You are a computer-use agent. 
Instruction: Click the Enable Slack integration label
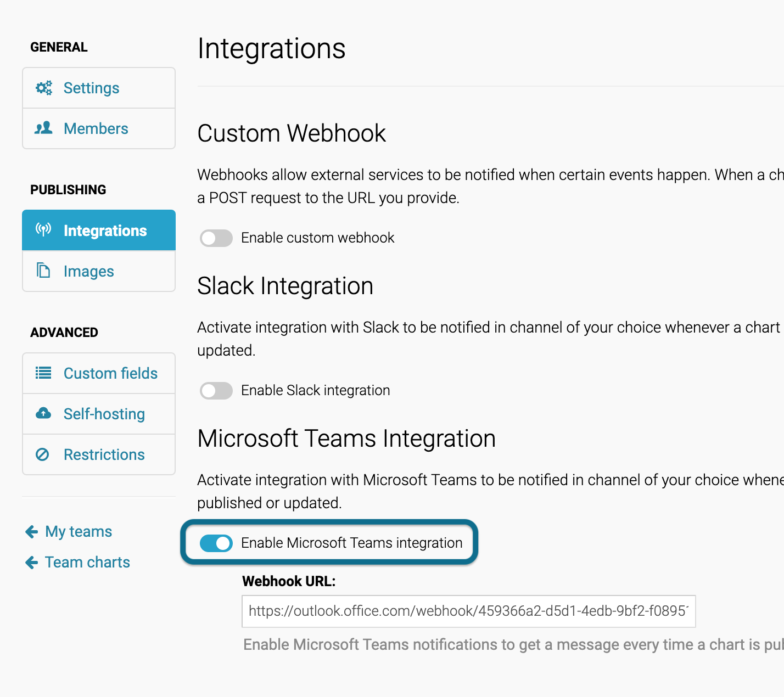pos(316,390)
